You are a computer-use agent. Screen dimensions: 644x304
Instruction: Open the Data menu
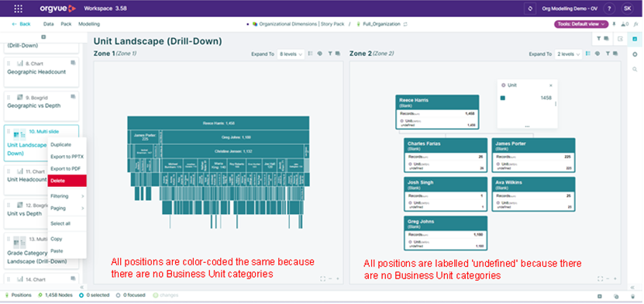(49, 24)
